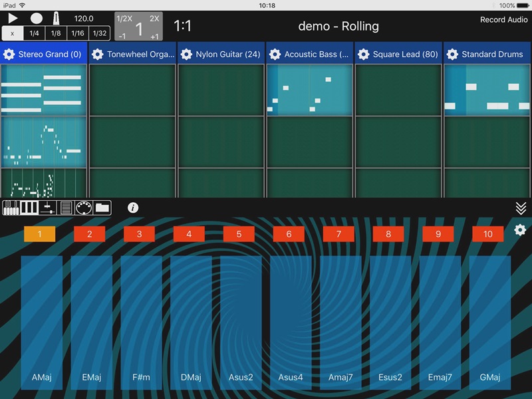Click the round Record button
Viewport: 532px width, 399px height.
[x=36, y=19]
